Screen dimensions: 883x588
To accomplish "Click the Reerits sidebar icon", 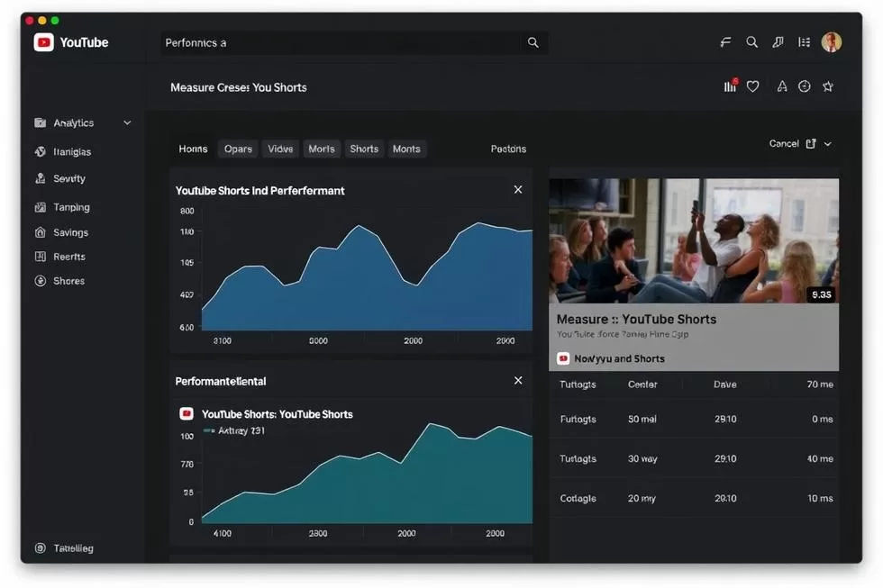I will tap(40, 257).
